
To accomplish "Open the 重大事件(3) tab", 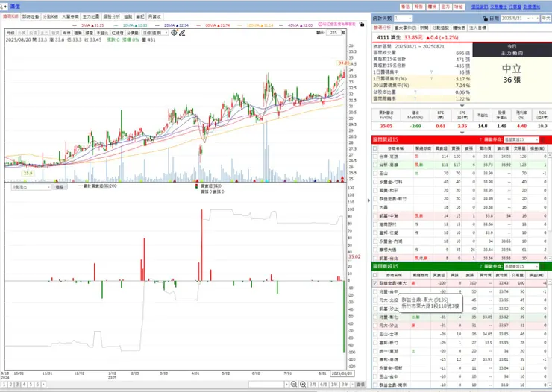I will coord(406,28).
